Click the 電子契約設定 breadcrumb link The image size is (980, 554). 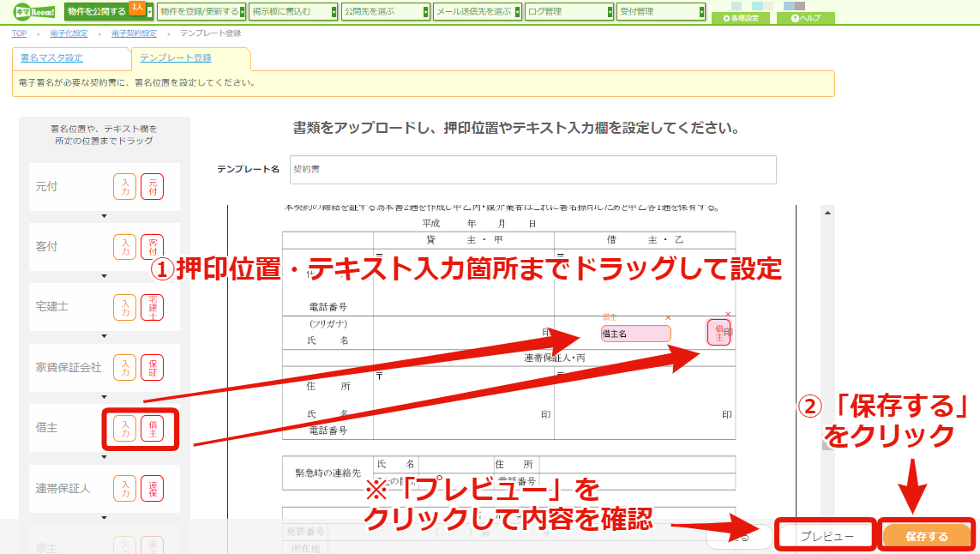click(134, 33)
